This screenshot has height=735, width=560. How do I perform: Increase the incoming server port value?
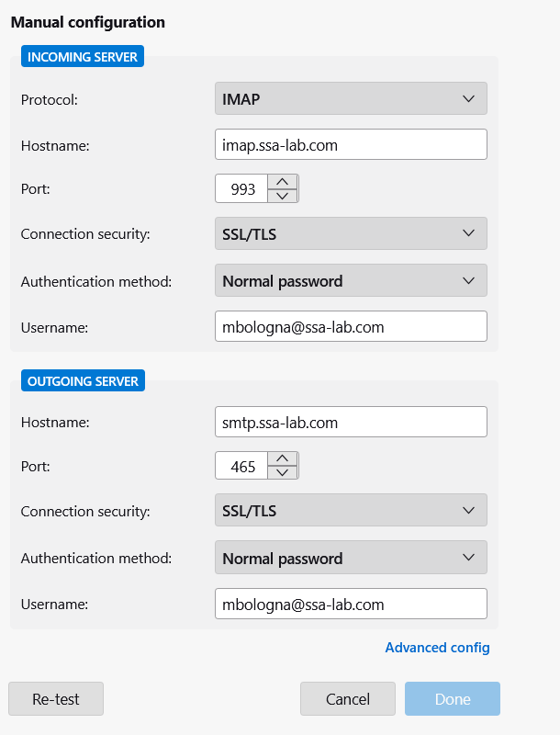coord(283,181)
